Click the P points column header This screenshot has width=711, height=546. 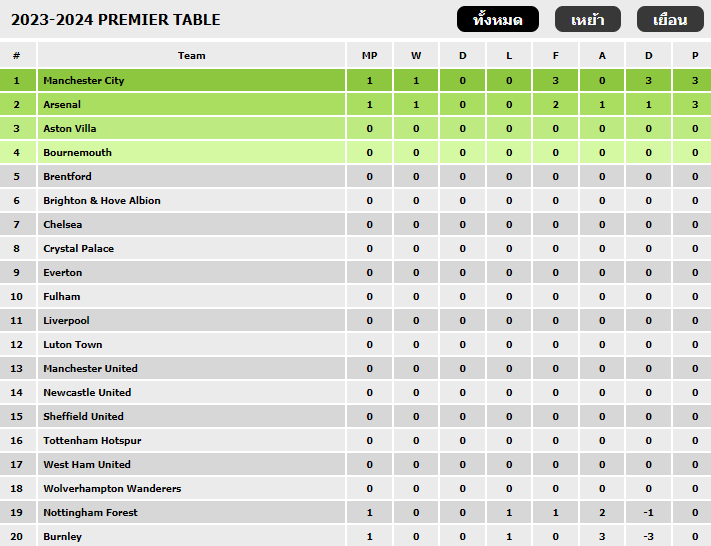695,56
